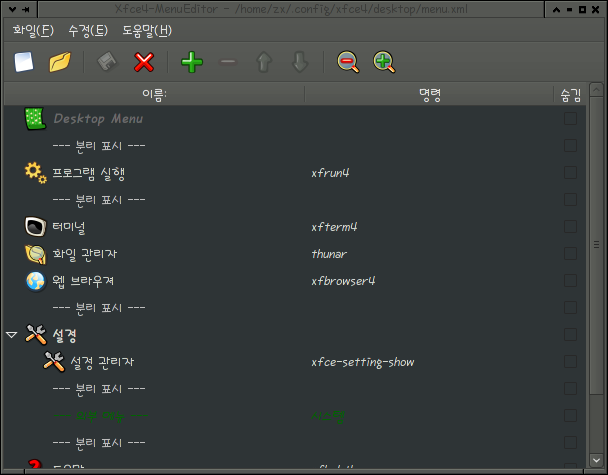The width and height of the screenshot is (608, 475).
Task: Click the tools icon beside 설정
Action: (36, 335)
